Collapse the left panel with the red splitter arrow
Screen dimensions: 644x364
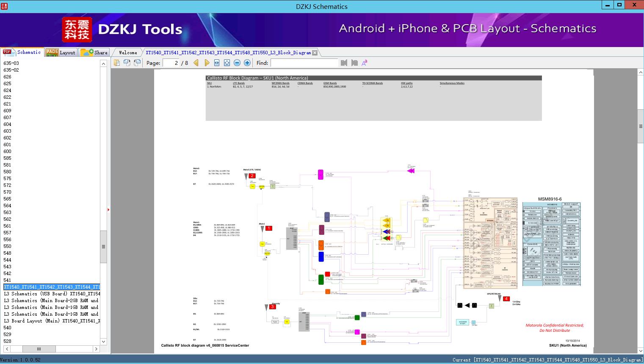click(x=108, y=210)
